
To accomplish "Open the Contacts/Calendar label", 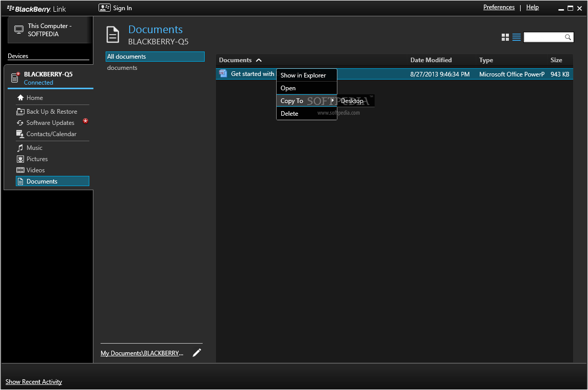I will click(x=52, y=134).
